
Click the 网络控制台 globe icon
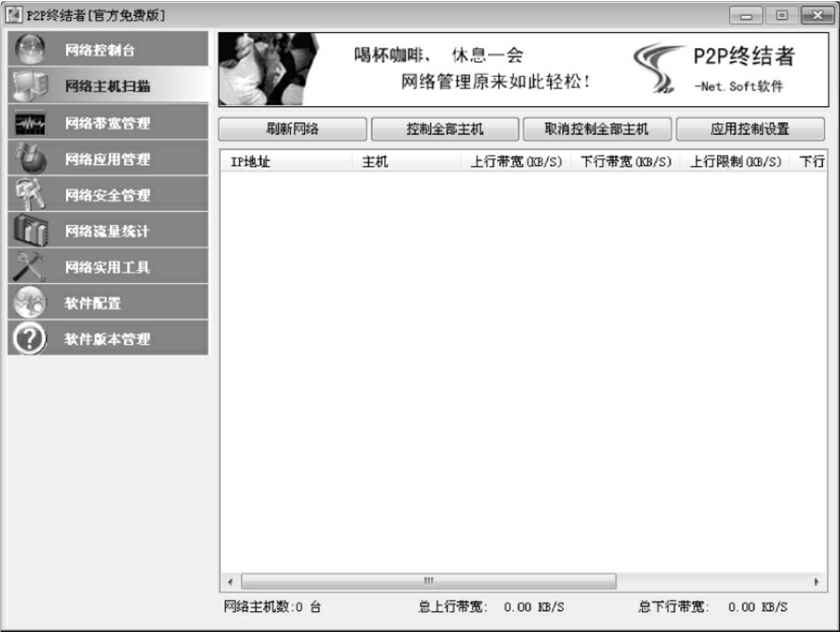(30, 50)
